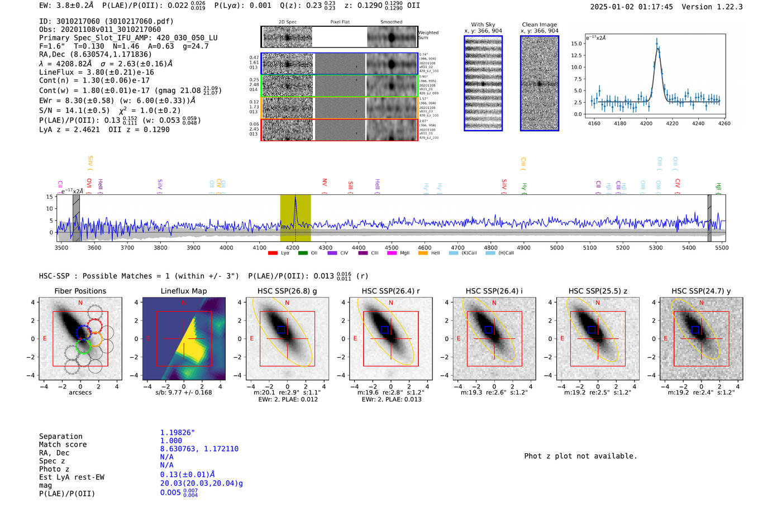Viewport: 782px width, 532px height.
Task: Select the HSC SSP r-band cutout
Action: 391,339
